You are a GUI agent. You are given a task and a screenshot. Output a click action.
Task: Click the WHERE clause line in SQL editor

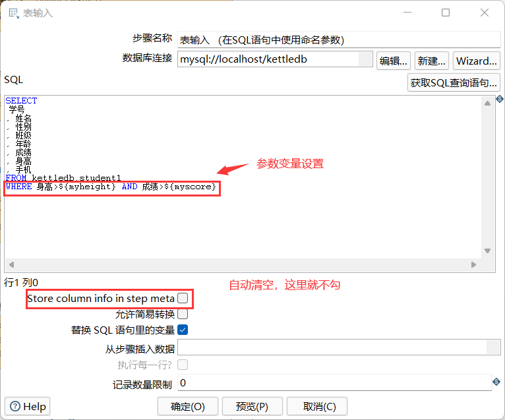(x=111, y=187)
